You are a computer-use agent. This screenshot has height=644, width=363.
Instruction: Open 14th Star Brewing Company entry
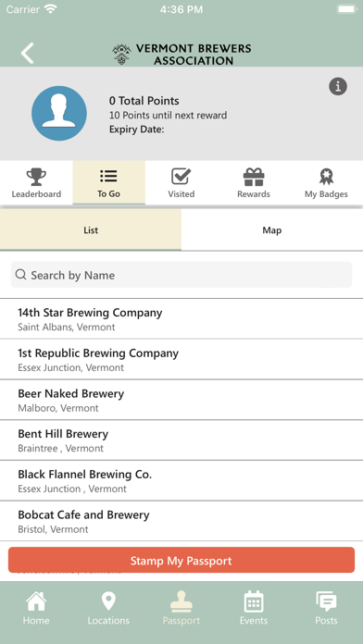pos(181,319)
